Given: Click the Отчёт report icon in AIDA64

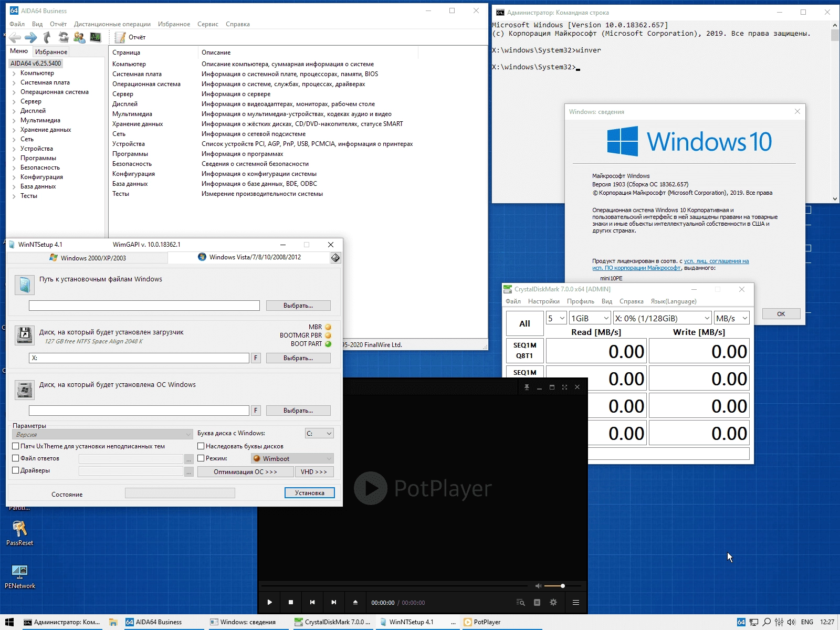Looking at the screenshot, I should 120,37.
